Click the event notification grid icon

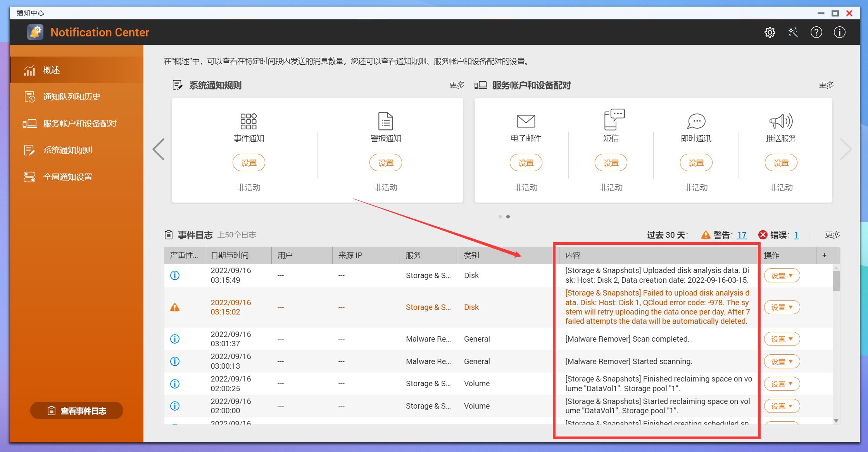[x=248, y=121]
